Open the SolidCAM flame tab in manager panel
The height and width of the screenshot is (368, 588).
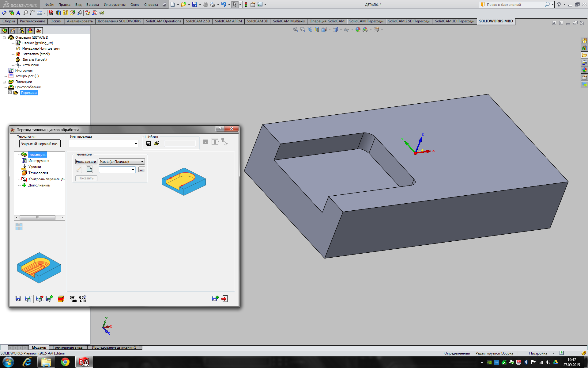pyautogui.click(x=38, y=31)
